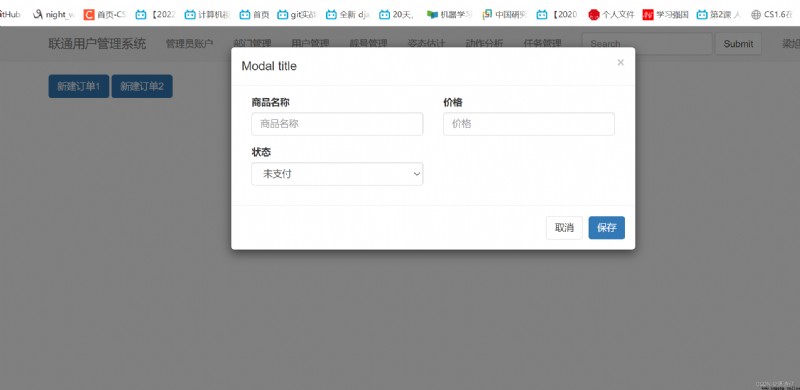Open the 状态 dropdown showing 未支付

[337, 174]
